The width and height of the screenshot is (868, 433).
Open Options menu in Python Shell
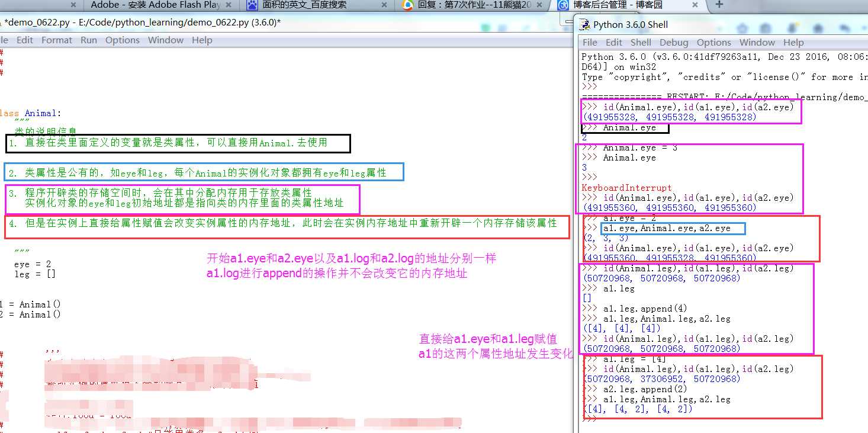pyautogui.click(x=714, y=43)
